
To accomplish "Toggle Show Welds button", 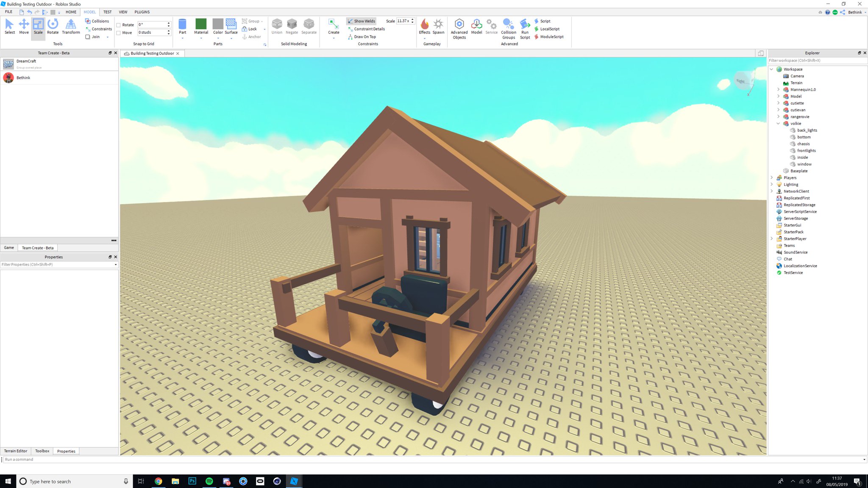I will (361, 21).
